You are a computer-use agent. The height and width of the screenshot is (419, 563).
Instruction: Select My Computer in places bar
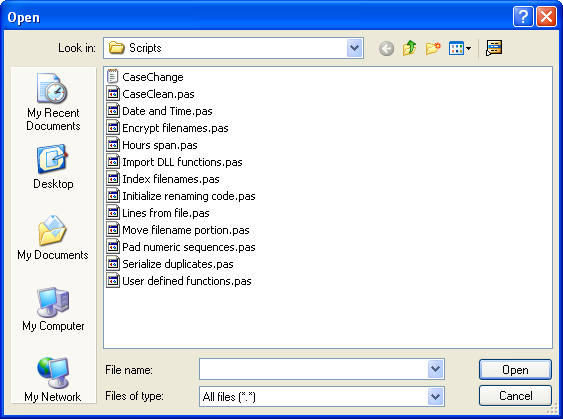(53, 309)
